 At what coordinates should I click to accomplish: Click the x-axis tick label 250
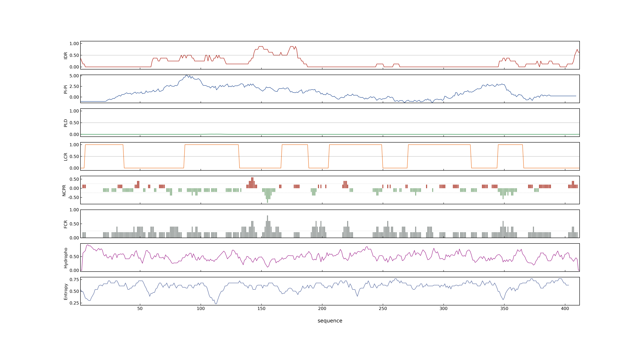pyautogui.click(x=383, y=309)
